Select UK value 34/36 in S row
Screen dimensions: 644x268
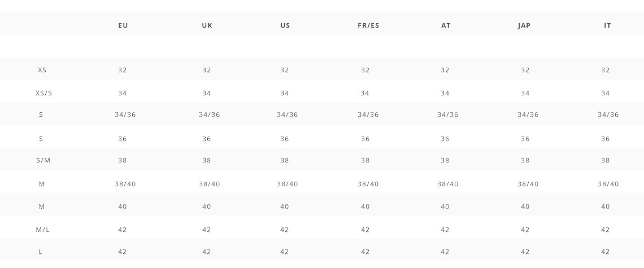point(210,115)
